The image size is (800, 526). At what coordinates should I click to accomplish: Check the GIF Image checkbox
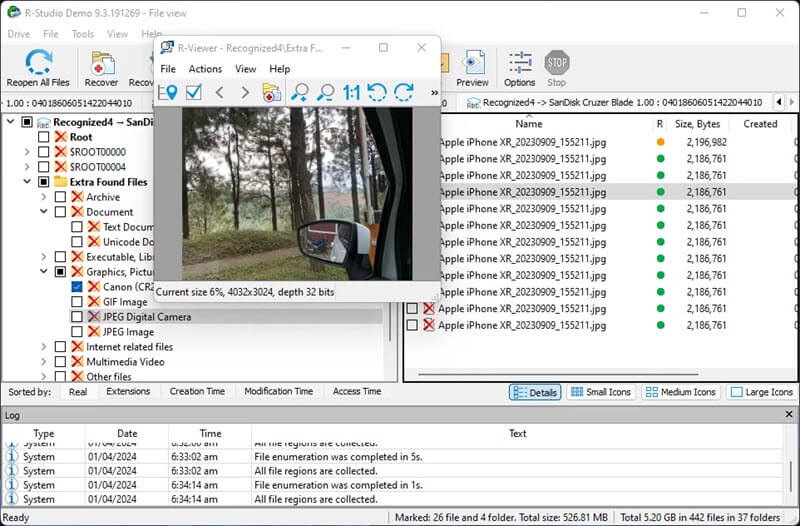tap(77, 302)
